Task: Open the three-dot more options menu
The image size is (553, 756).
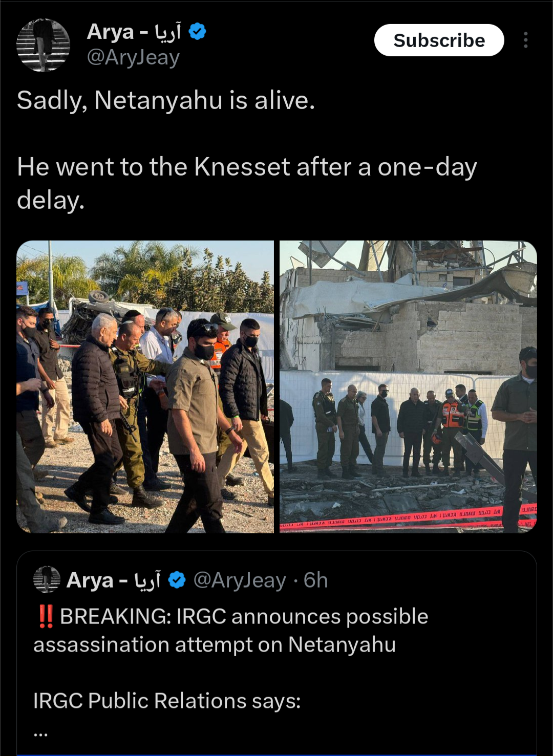Action: tap(525, 40)
